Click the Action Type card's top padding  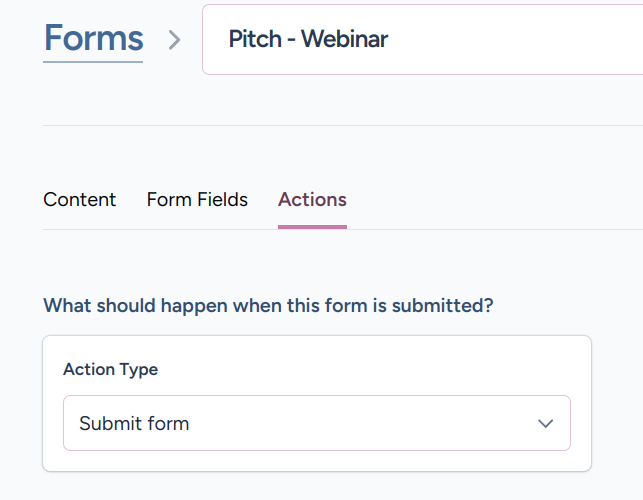316,346
